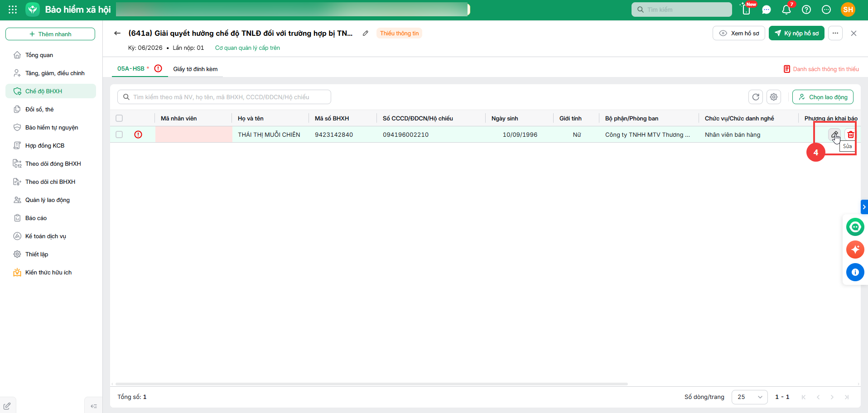This screenshot has height=413, width=868.
Task: Expand the right side panel arrow
Action: tap(864, 207)
